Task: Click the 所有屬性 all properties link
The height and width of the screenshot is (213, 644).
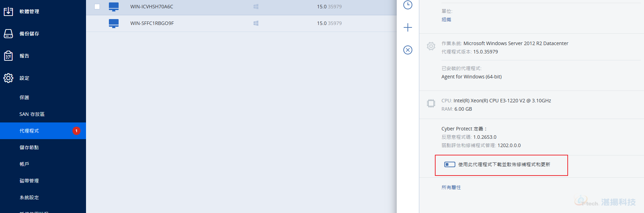Action: click(451, 187)
